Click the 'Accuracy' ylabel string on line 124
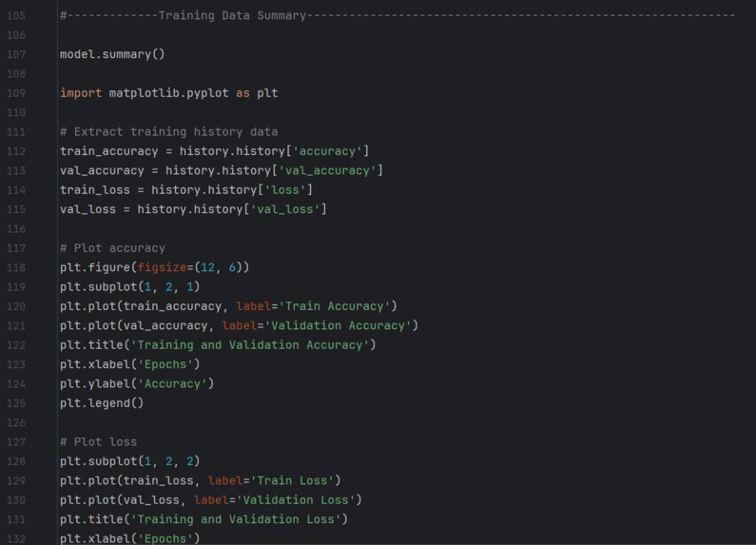 (172, 384)
